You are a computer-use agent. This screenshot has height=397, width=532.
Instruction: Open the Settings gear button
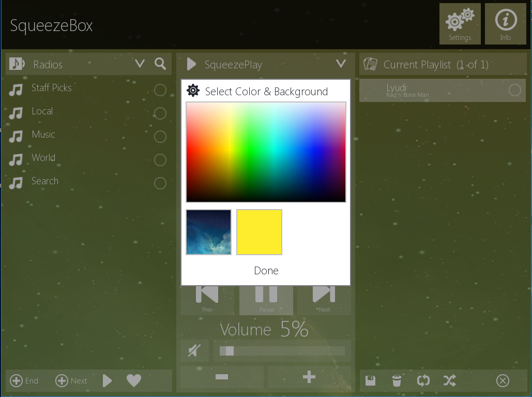(460, 24)
